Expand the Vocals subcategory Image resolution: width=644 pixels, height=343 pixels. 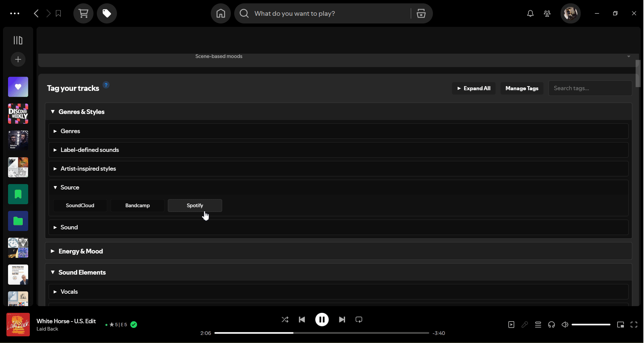[x=338, y=292]
